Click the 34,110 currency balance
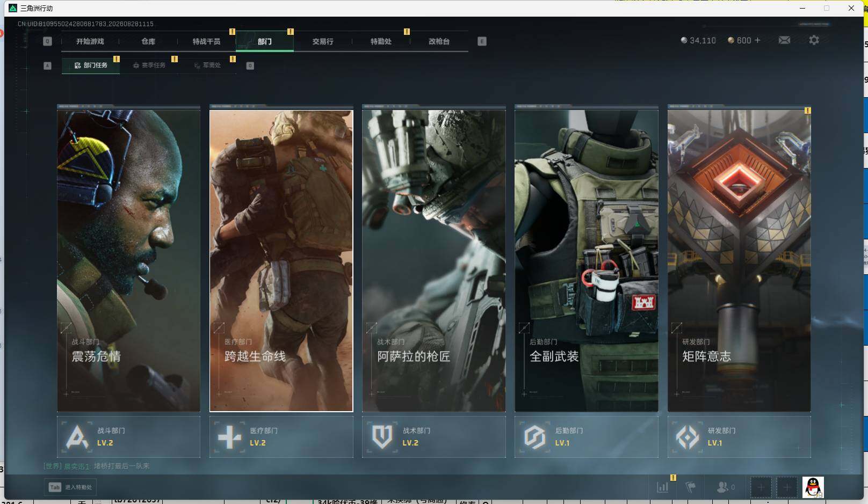Viewport: 868px width, 504px height. pos(698,40)
